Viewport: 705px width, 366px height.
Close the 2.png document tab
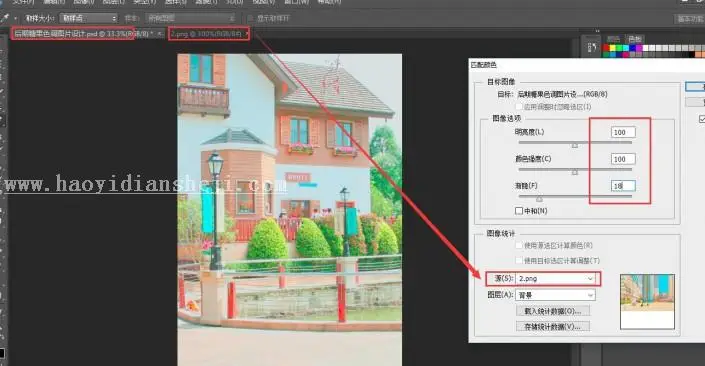tap(247, 34)
